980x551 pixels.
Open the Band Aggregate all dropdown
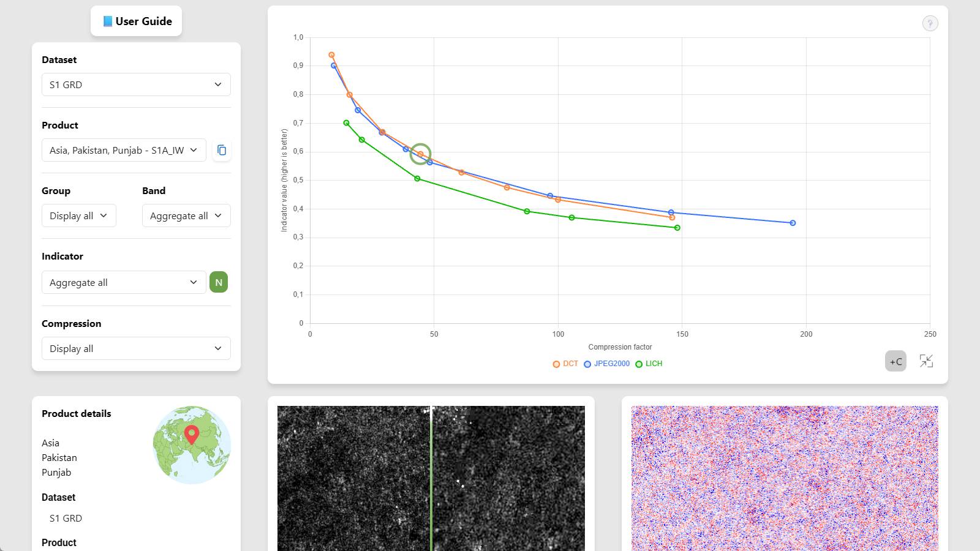click(186, 216)
